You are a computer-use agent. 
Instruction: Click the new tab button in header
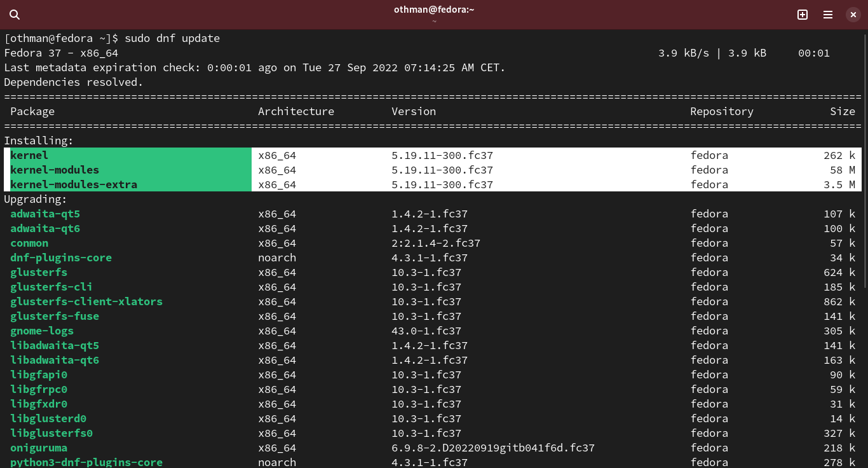(x=803, y=15)
